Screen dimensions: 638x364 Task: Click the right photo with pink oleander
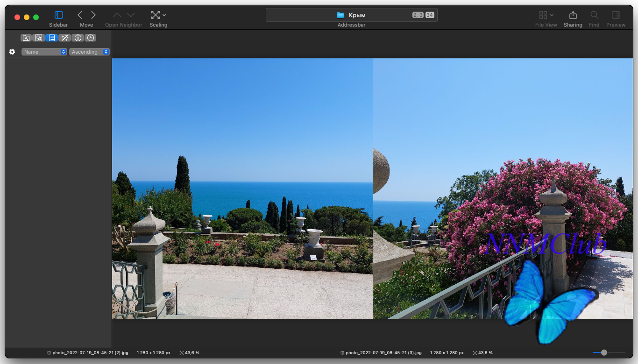tap(503, 189)
